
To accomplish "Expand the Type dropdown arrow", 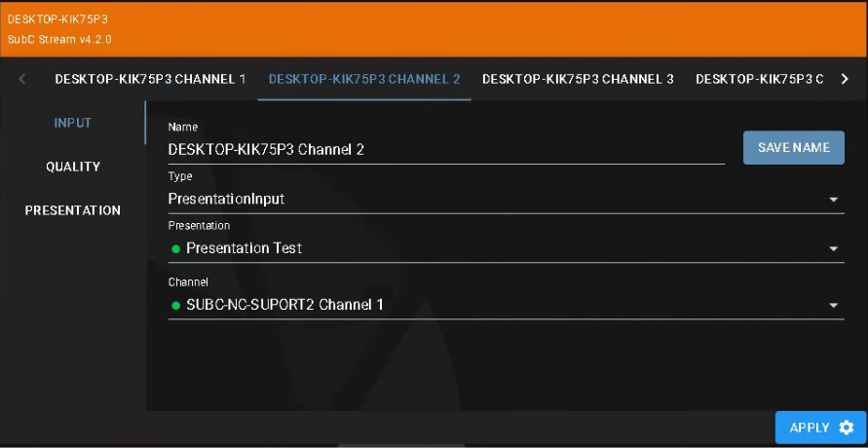I will coord(834,200).
